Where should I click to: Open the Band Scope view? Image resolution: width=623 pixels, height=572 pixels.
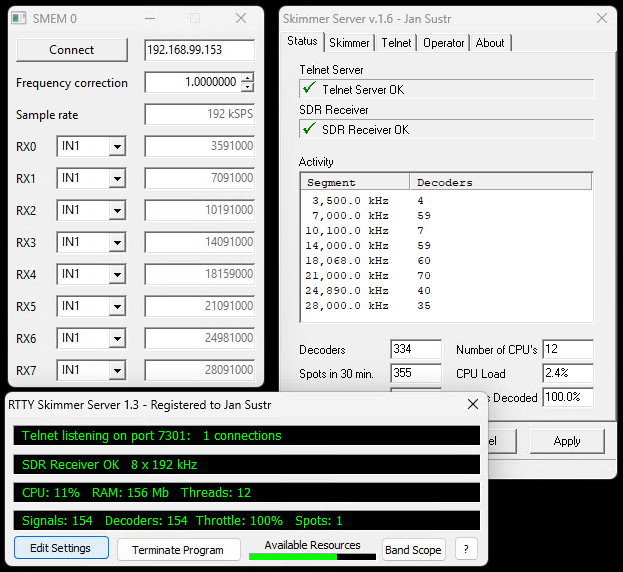(413, 549)
